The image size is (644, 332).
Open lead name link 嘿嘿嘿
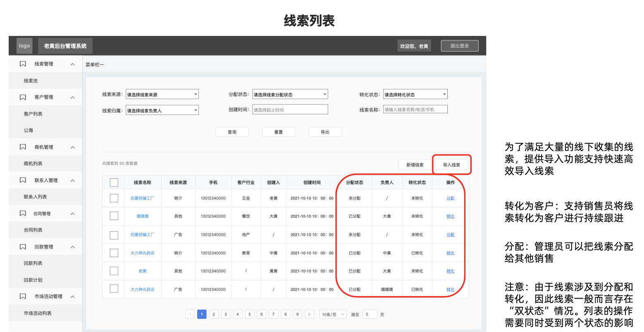point(143,216)
